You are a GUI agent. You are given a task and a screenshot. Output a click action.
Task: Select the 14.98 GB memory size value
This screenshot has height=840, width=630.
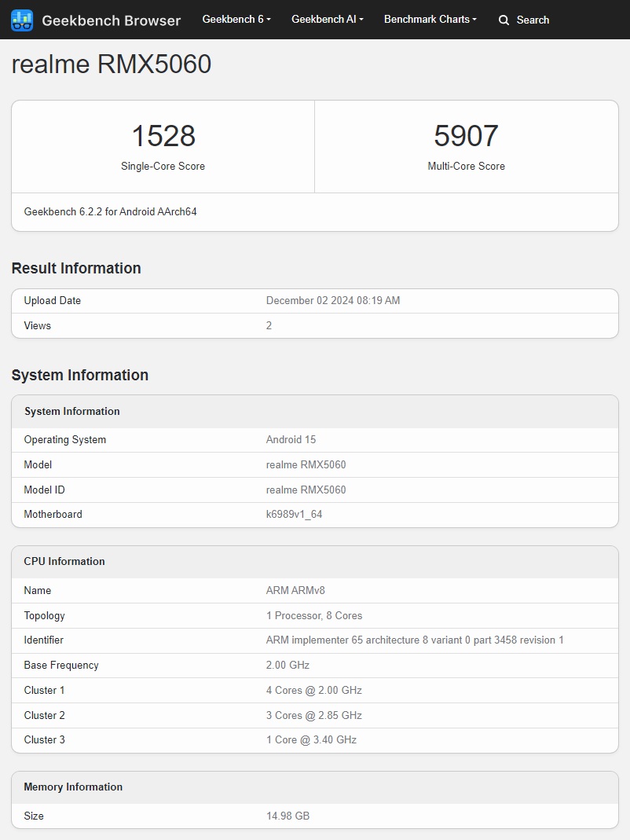pos(288,816)
